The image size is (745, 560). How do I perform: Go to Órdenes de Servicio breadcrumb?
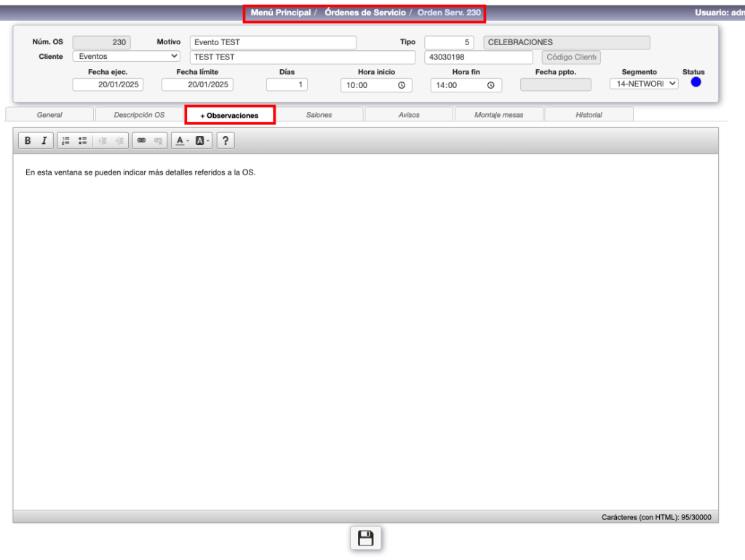coord(364,13)
